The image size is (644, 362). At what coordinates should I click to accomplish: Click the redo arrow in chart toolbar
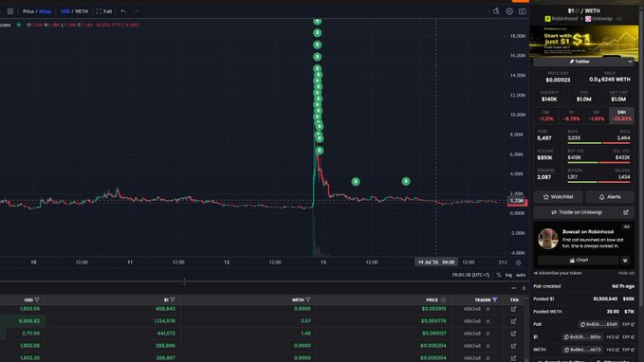137,11
